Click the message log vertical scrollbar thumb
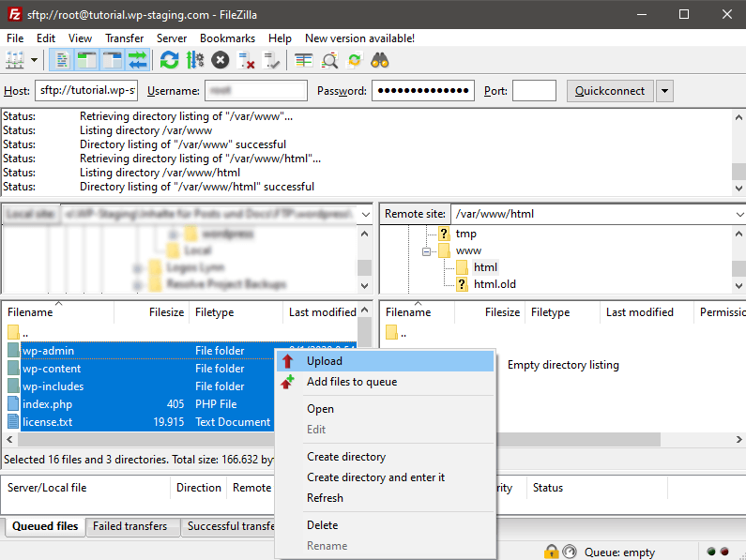Screen dimensions: 746x560 point(738,172)
